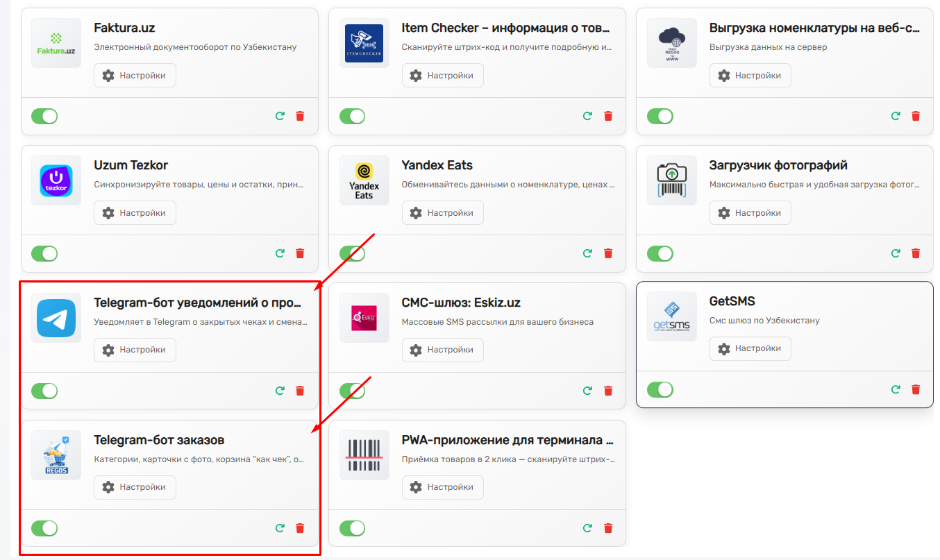Click Настройки button under GetSMS
Image resolution: width=940 pixels, height=560 pixels.
[x=750, y=348]
